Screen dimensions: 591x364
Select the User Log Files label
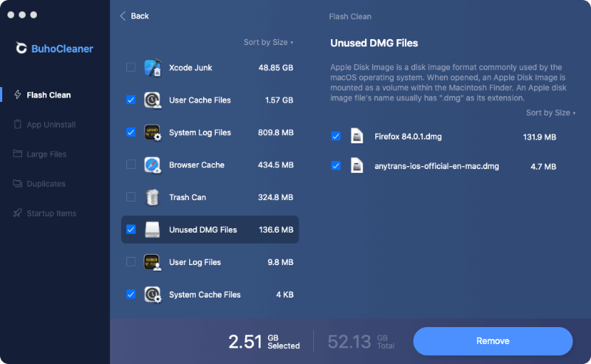[x=195, y=262]
